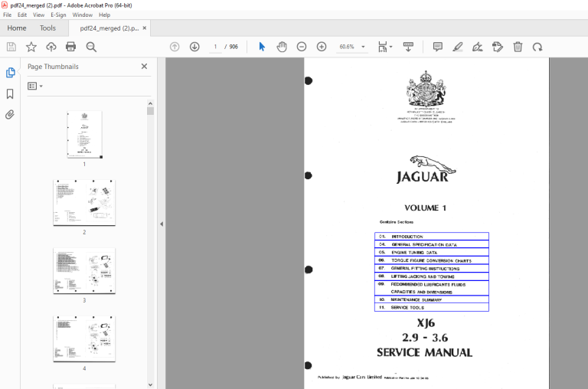The image size is (588, 389).
Task: Rotate page with circular arrow icon
Action: [x=537, y=47]
